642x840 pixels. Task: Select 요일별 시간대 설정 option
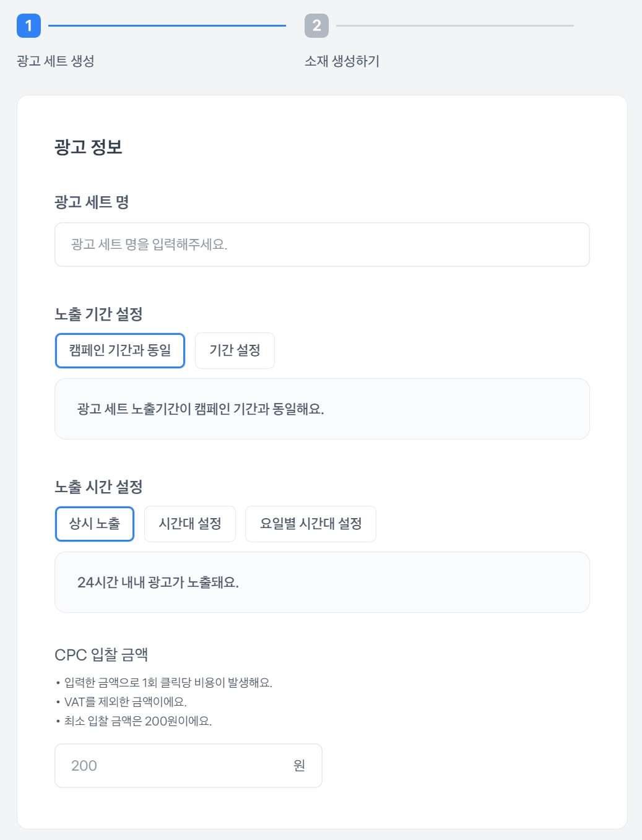[x=311, y=524]
